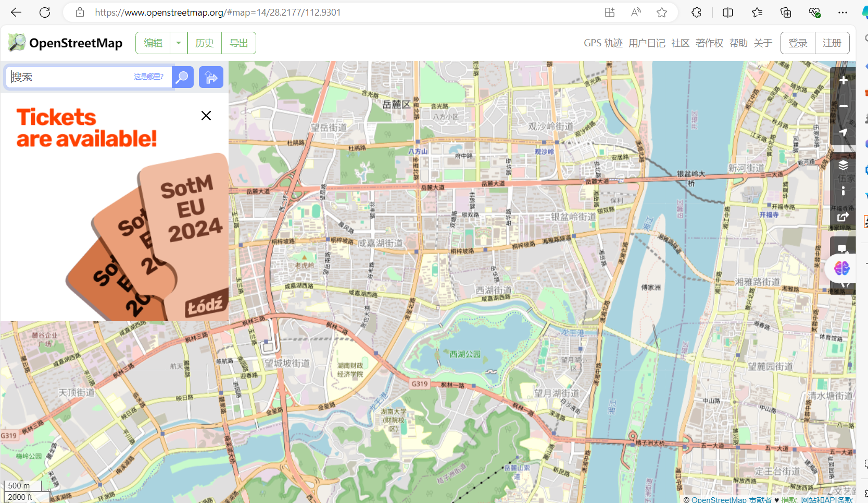The image size is (868, 503).
Task: Add this page to browser favorites
Action: point(662,12)
